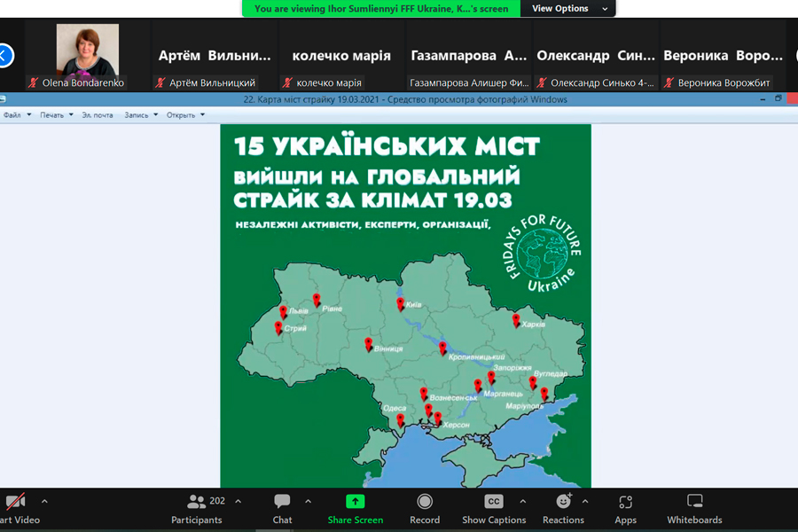This screenshot has width=798, height=532.
Task: Start video with the camera icon
Action: [x=15, y=502]
